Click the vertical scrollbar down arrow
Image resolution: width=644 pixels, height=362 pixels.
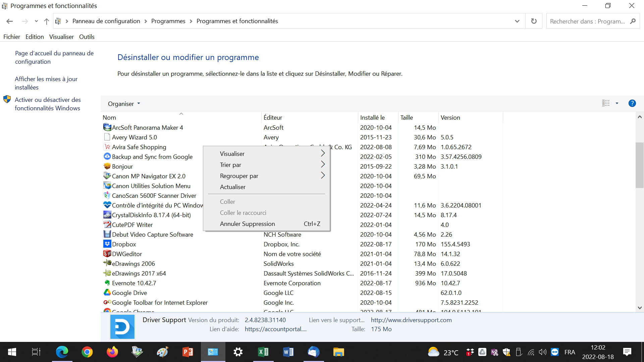click(x=639, y=308)
